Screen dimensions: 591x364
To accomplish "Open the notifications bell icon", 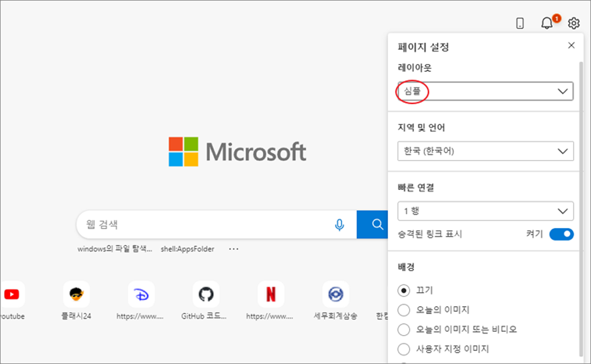I will coord(547,23).
